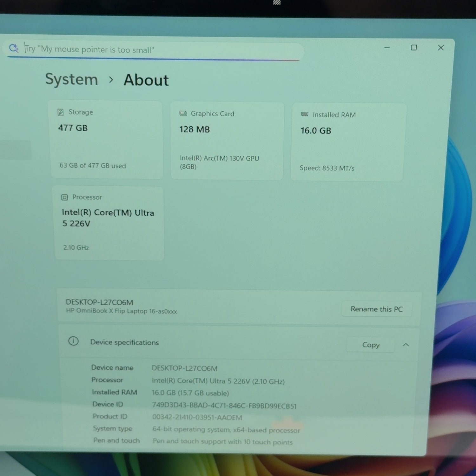476x476 pixels.
Task: Open the Installed RAM 16.0 GB card
Action: click(348, 142)
